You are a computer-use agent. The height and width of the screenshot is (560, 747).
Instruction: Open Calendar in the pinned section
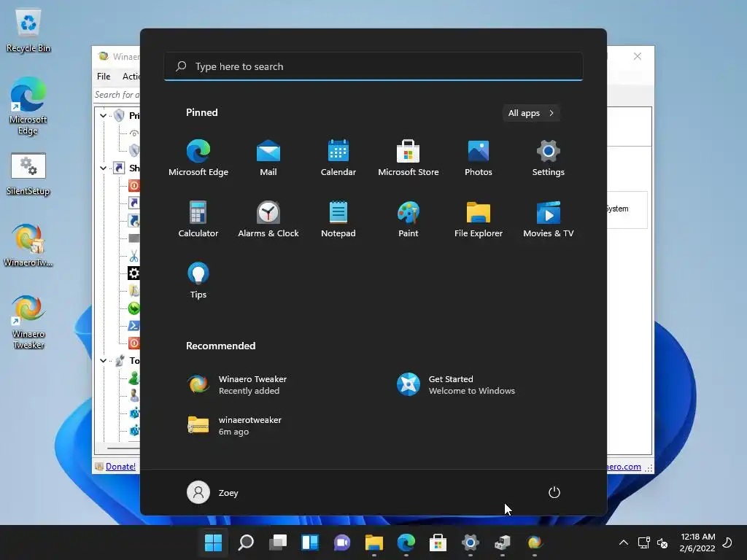coord(338,158)
